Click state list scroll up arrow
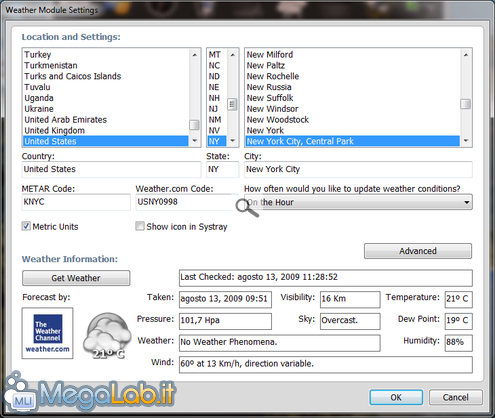 233,55
